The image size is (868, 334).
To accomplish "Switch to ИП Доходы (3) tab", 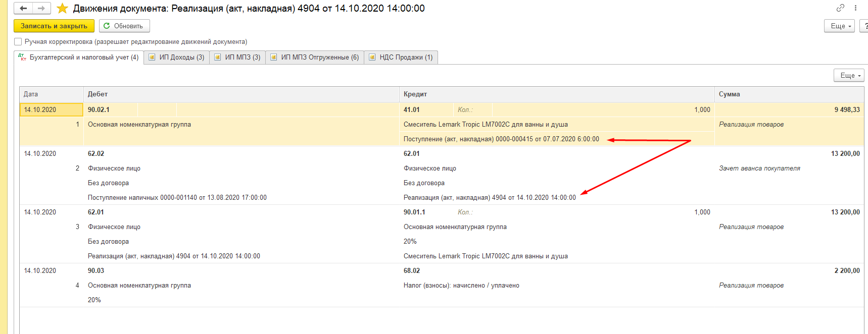I will pos(177,58).
